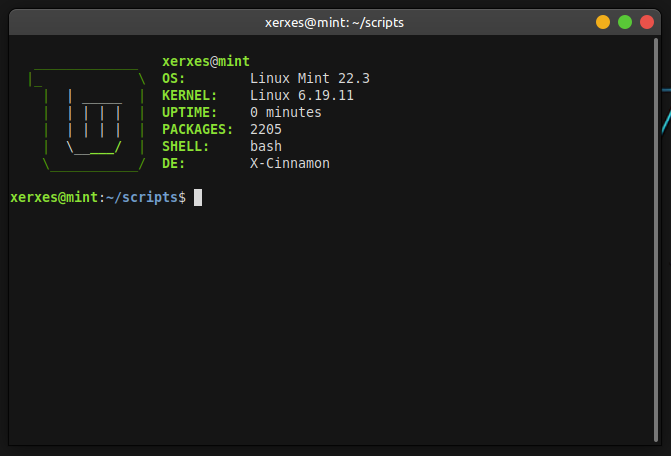Click the 'OS:' label
671x456 pixels.
click(174, 79)
